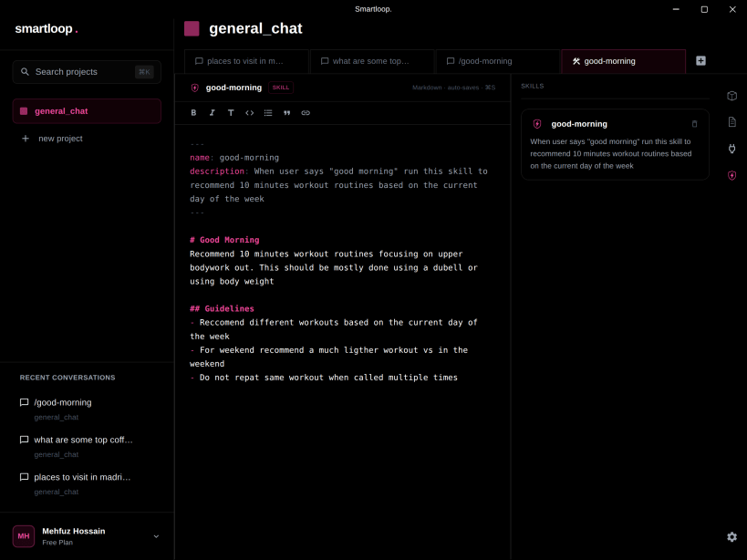
Task: Toggle italic formatting in editor toolbar
Action: [212, 113]
